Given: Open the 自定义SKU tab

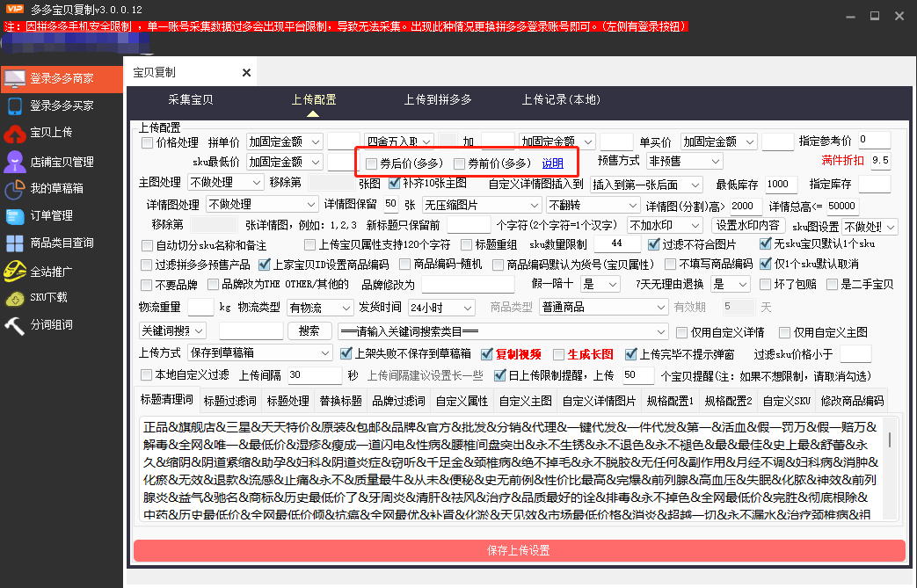Looking at the screenshot, I should (787, 401).
